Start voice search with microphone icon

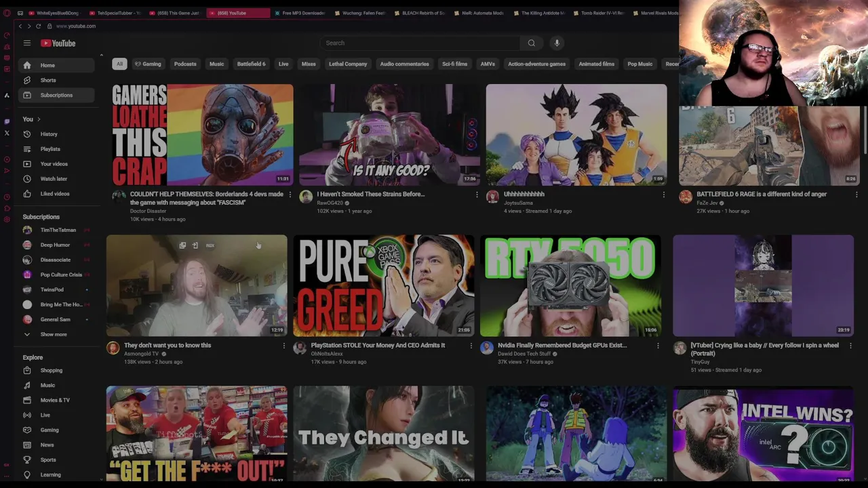[557, 43]
